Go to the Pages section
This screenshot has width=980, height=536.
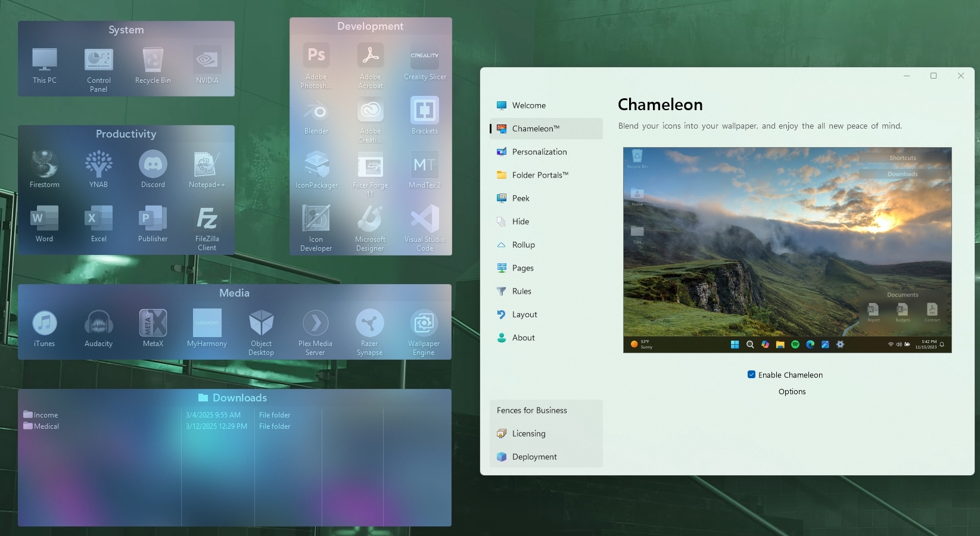546,268
